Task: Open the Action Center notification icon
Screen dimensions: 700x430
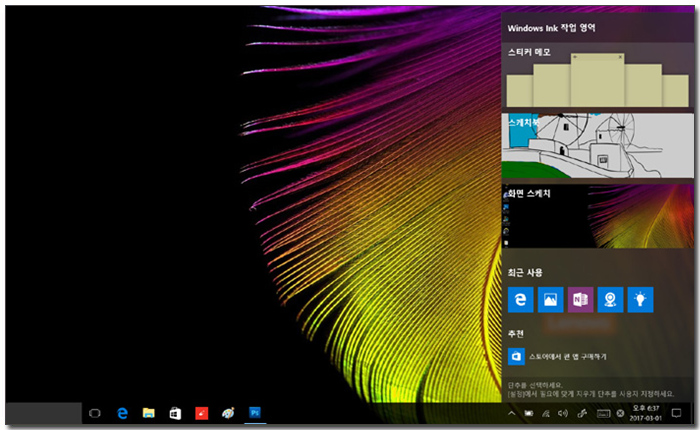Action: (x=676, y=413)
